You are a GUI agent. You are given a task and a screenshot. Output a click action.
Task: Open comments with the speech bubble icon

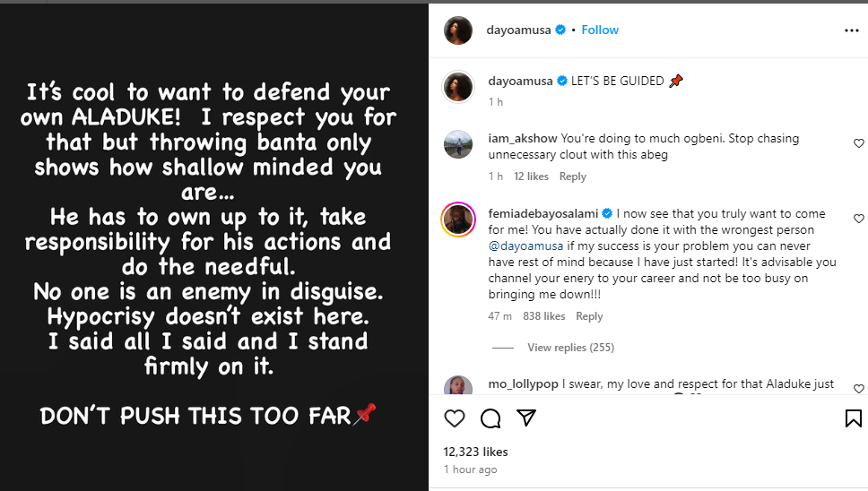(490, 418)
